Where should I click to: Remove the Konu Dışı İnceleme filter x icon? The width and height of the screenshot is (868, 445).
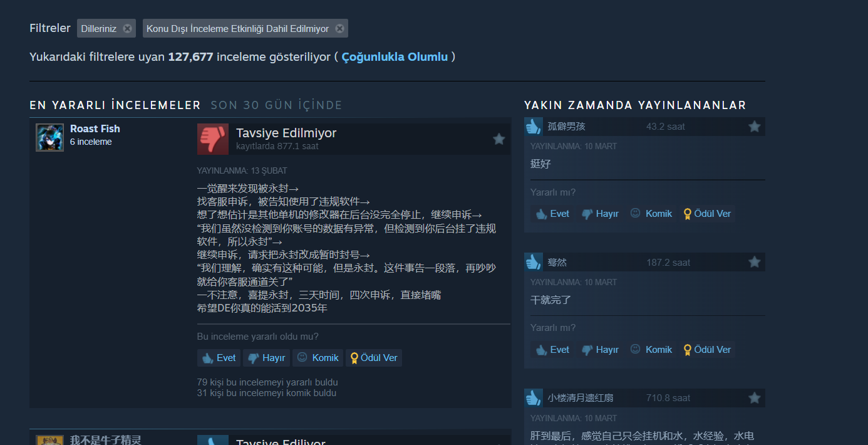(x=339, y=28)
